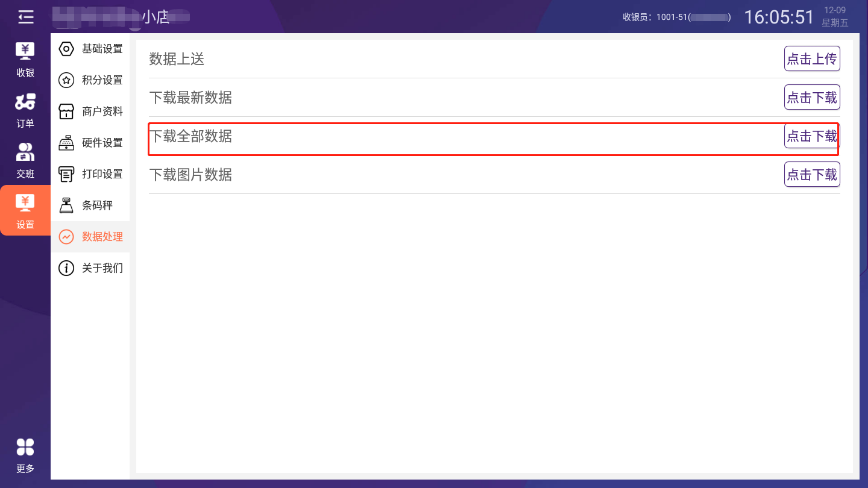Image resolution: width=868 pixels, height=488 pixels.
Task: Click the 硬件设置 cash register icon
Action: click(x=66, y=143)
